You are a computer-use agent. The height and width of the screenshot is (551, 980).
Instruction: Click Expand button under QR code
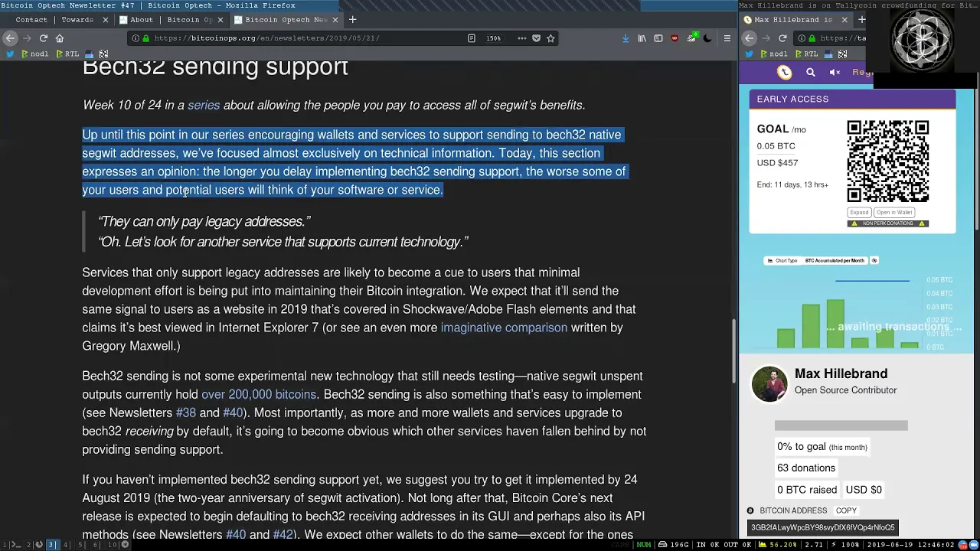click(859, 212)
